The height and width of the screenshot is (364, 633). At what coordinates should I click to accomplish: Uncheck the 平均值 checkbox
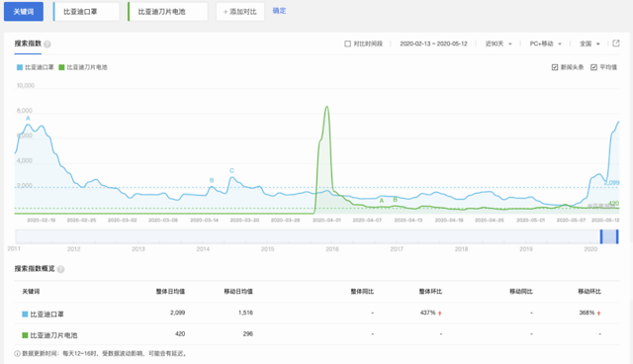pos(593,67)
